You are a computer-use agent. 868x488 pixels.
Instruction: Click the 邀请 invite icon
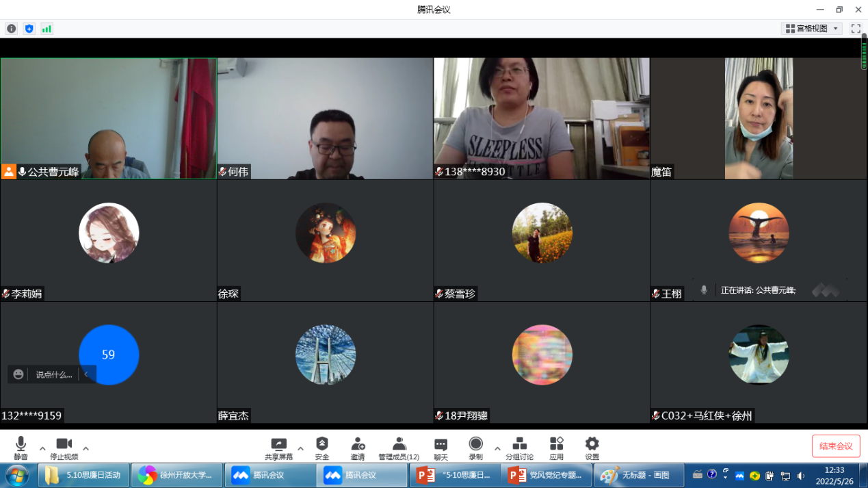(x=357, y=447)
